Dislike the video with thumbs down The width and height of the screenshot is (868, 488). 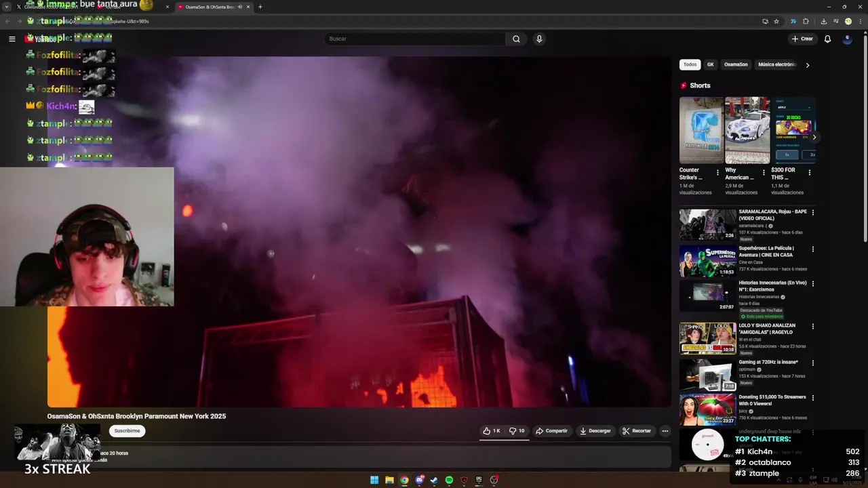point(517,431)
